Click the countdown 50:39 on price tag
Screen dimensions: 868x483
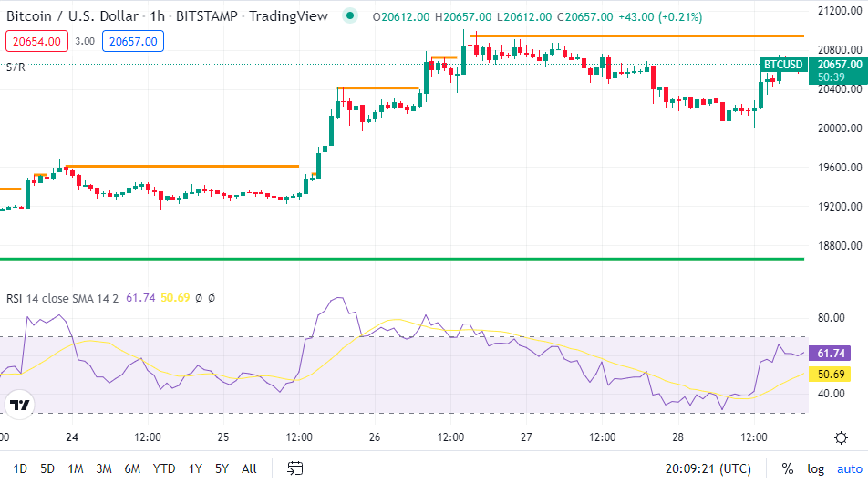click(x=832, y=77)
